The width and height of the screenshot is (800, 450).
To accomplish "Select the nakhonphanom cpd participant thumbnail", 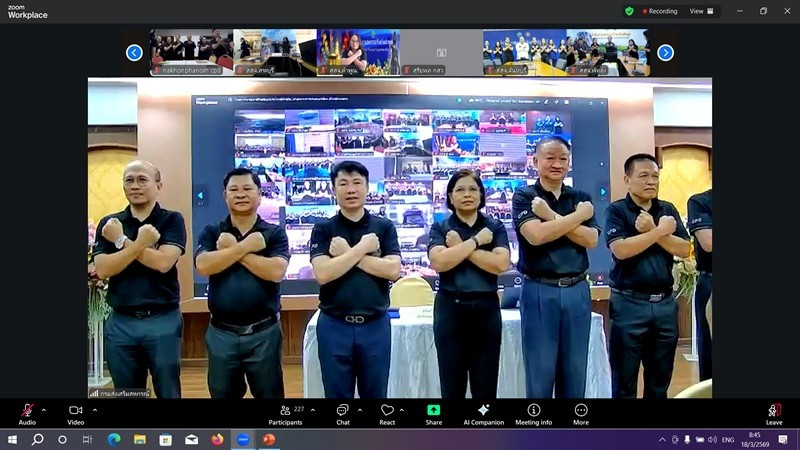I will point(190,52).
